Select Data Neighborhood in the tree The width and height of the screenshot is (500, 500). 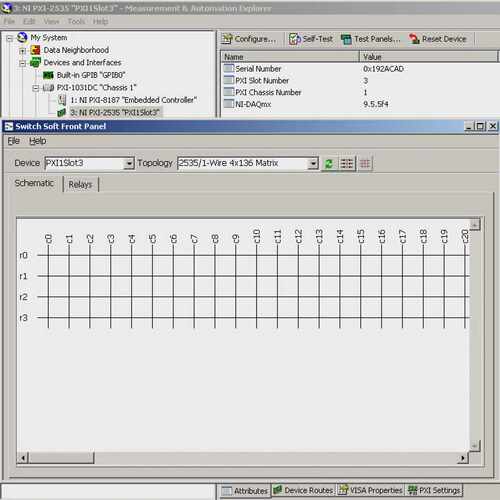coord(76,50)
